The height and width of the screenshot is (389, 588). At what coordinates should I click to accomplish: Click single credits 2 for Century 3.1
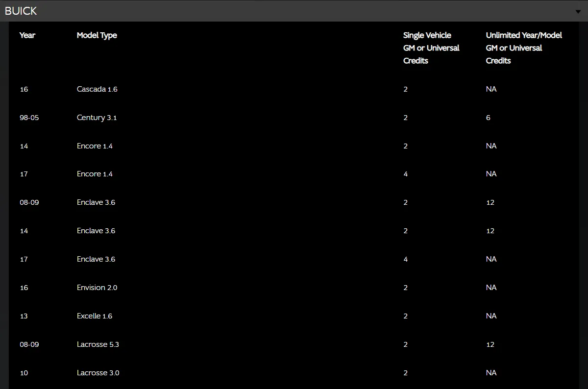[406, 118]
